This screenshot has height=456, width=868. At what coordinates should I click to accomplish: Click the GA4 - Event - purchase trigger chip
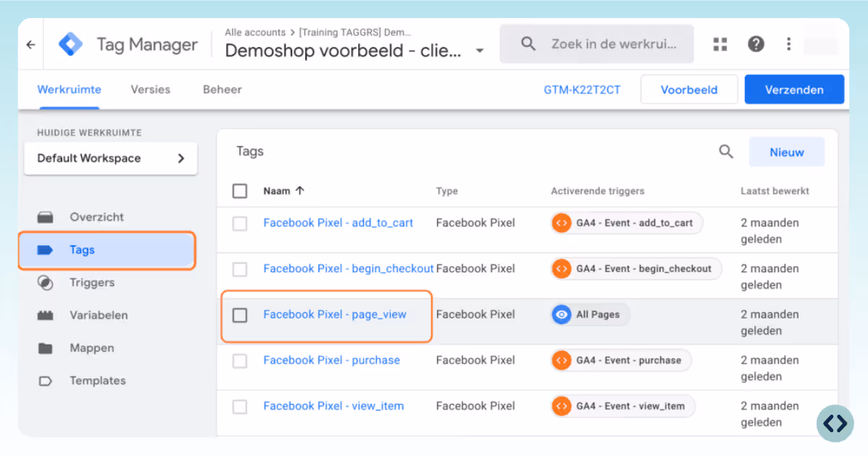(x=621, y=360)
